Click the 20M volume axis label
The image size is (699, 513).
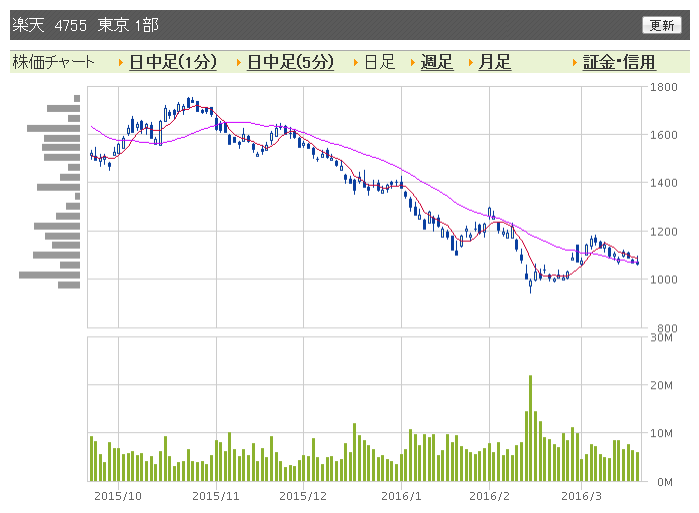pos(661,385)
